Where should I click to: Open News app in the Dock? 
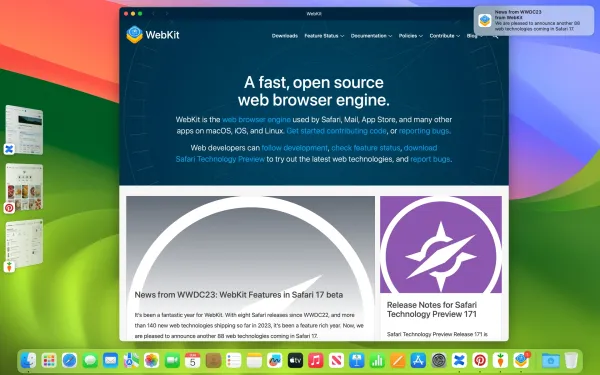(336, 360)
